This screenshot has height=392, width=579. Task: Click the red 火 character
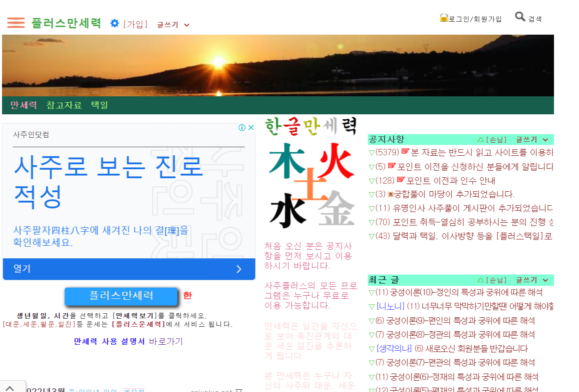[x=335, y=160]
